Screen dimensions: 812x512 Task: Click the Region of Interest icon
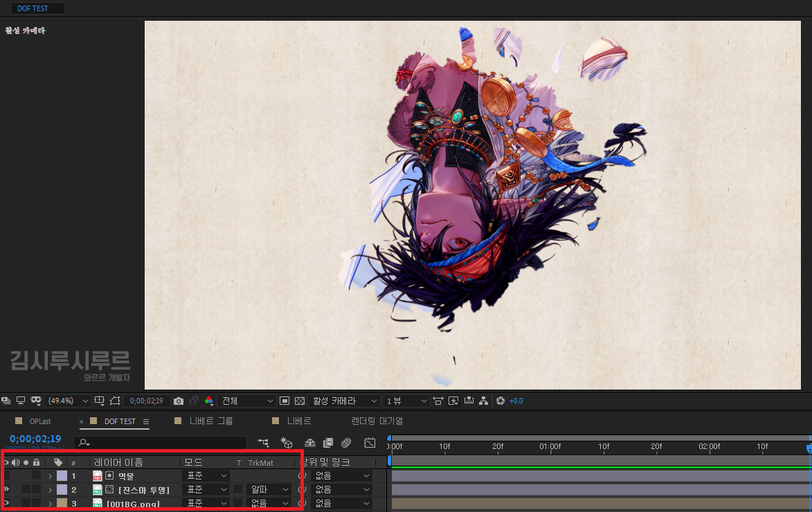[x=285, y=401]
